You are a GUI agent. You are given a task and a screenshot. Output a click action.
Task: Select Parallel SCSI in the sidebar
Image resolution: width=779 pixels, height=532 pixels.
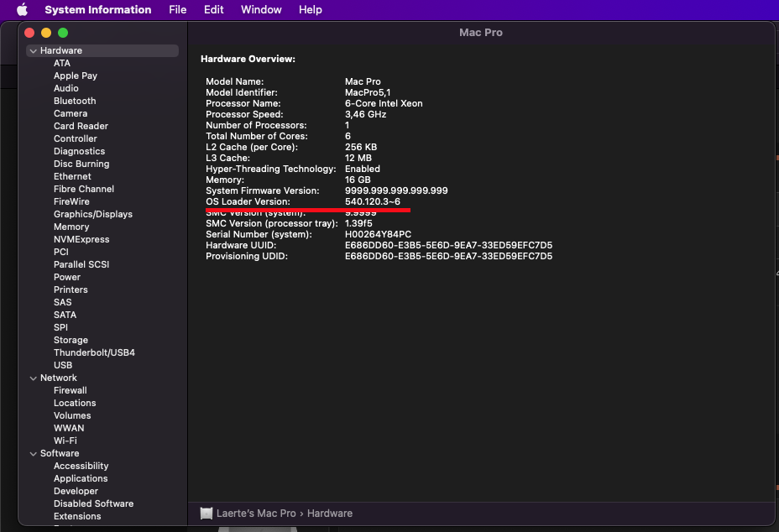click(81, 264)
